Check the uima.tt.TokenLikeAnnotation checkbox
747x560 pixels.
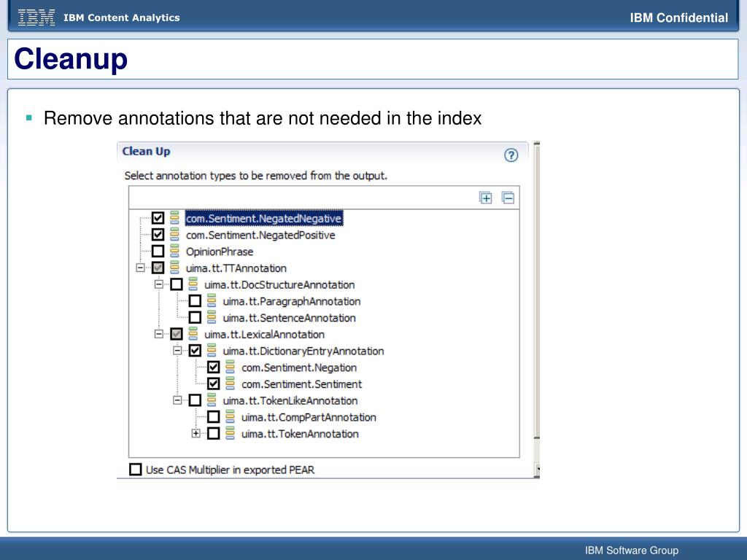pos(195,400)
